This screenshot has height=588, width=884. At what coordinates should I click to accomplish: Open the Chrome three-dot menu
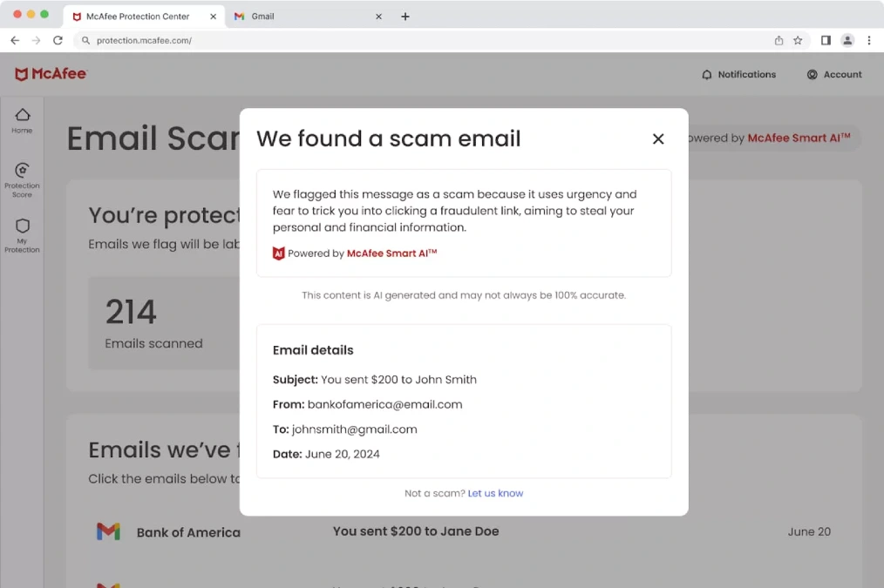869,40
